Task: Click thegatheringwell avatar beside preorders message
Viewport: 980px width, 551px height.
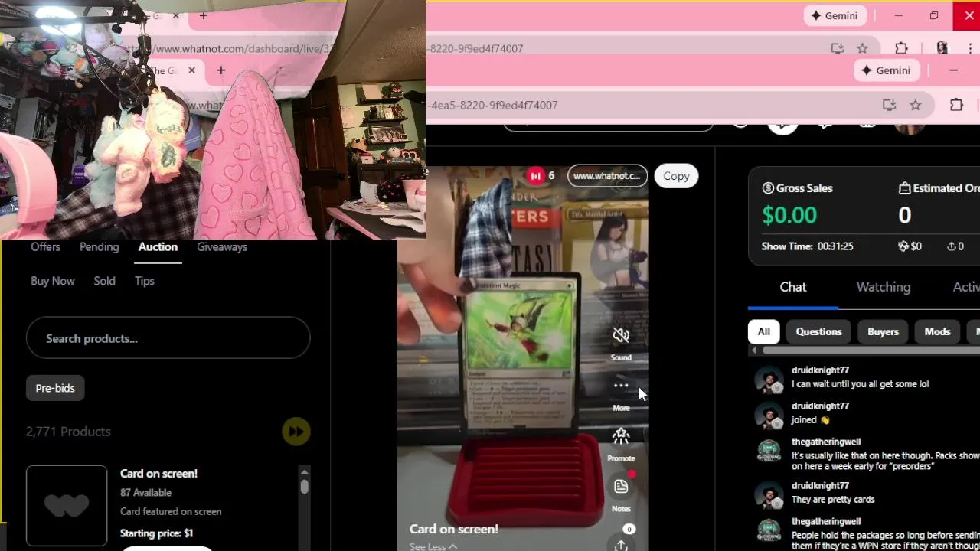Action: (769, 452)
